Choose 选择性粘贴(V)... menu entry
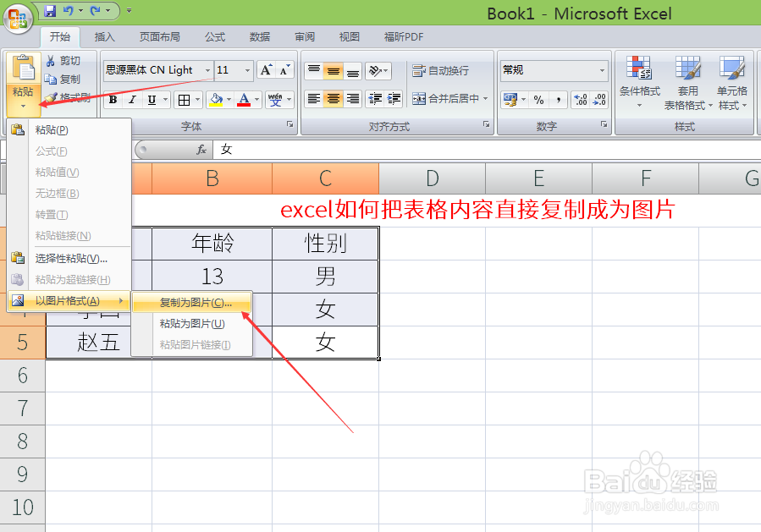761x532 pixels. pyautogui.click(x=70, y=259)
